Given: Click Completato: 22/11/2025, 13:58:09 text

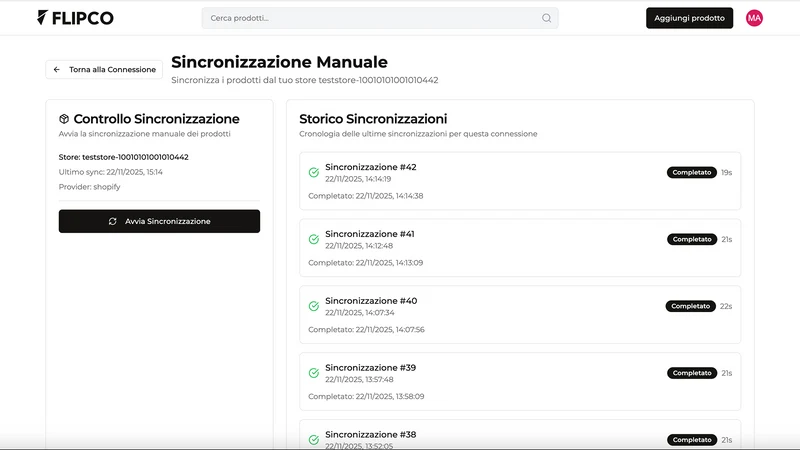Looking at the screenshot, I should (x=366, y=396).
